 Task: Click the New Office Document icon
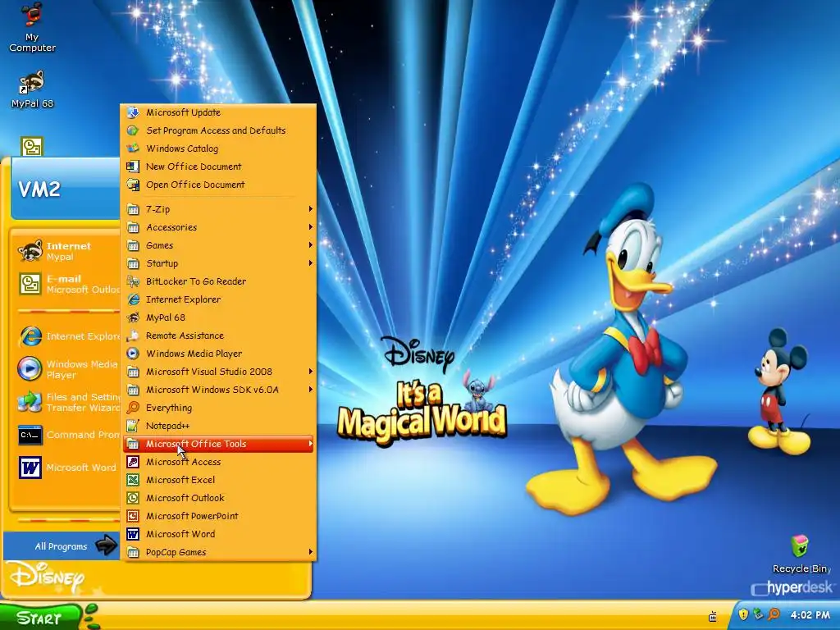tap(133, 167)
